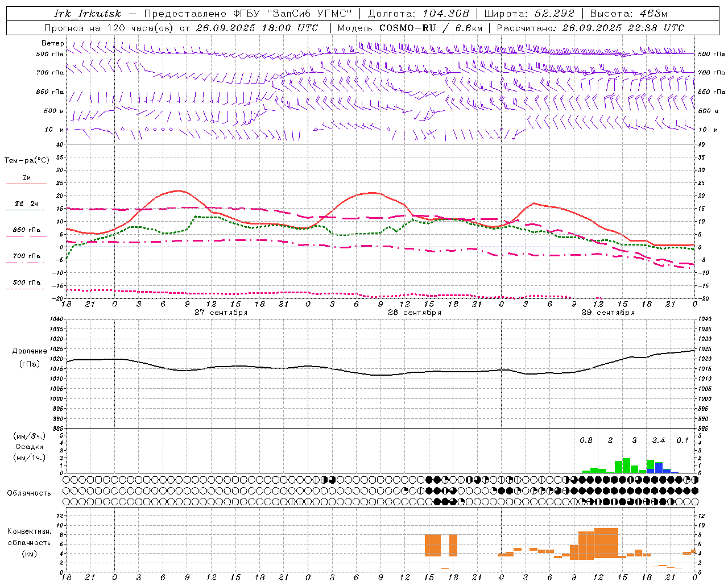Click the tallest blue precipitation bar

point(659,468)
